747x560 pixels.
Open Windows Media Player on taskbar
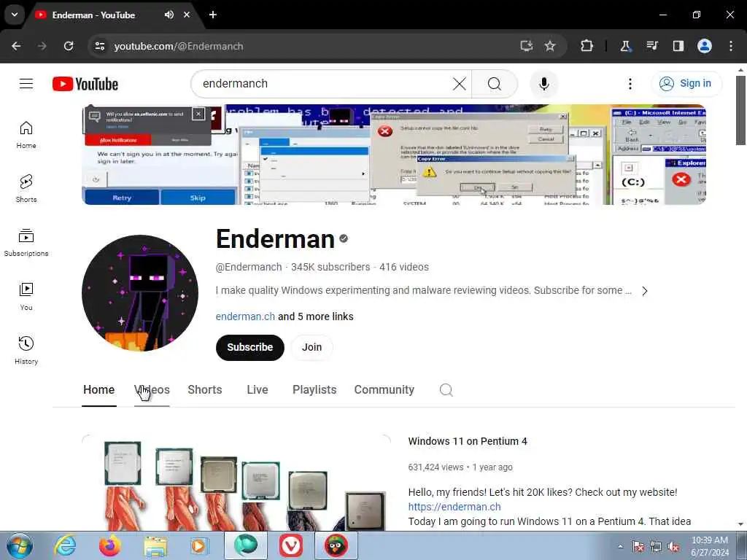tap(199, 545)
